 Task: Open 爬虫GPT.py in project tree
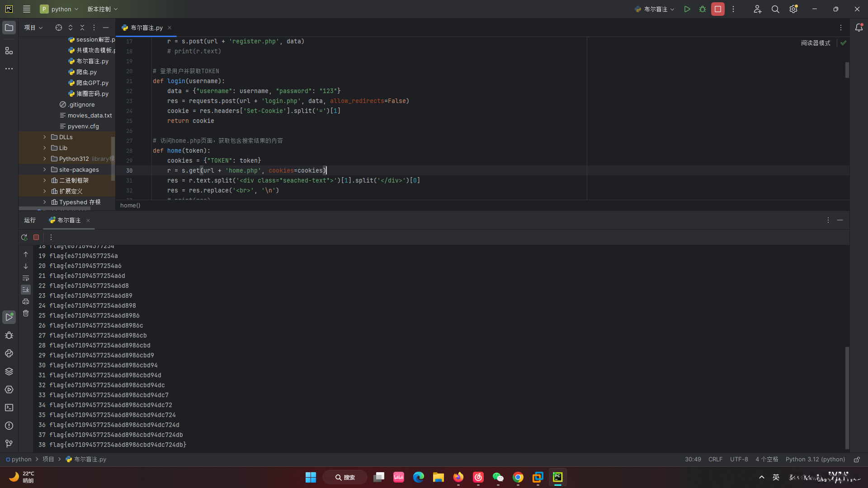tap(92, 83)
